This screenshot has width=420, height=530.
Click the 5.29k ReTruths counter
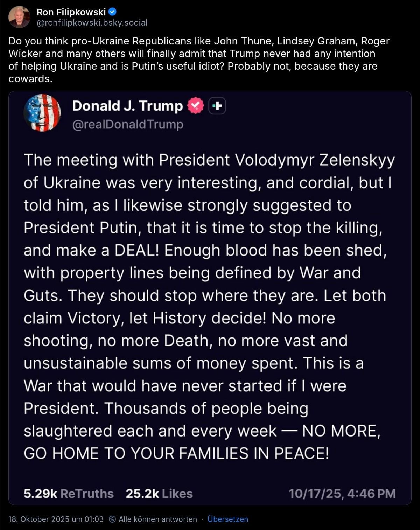(69, 494)
